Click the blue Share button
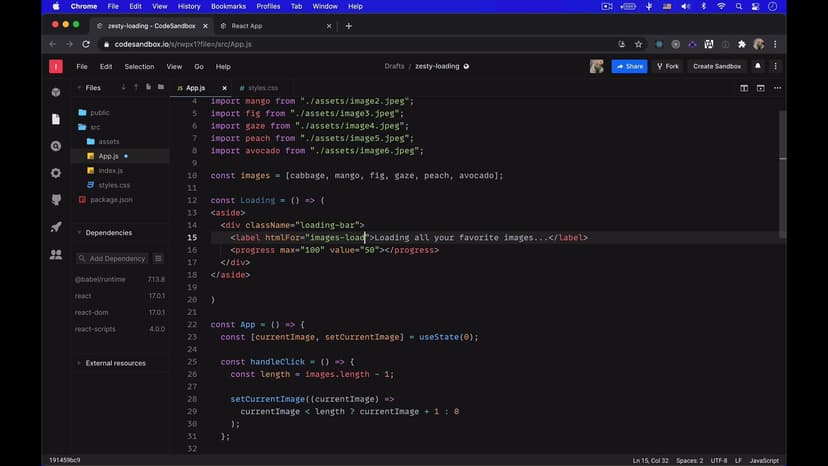The image size is (828, 466). click(629, 67)
